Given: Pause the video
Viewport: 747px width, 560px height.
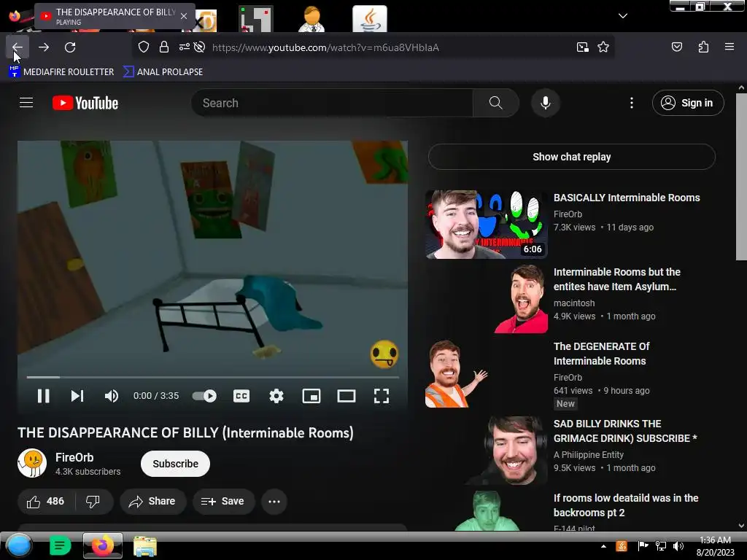Looking at the screenshot, I should coord(43,396).
